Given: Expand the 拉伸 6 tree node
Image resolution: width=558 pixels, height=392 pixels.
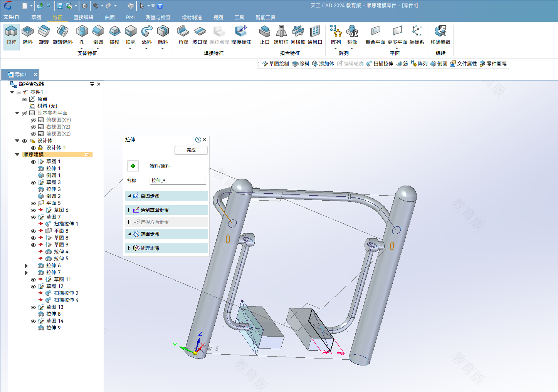Looking at the screenshot, I should (26, 266).
